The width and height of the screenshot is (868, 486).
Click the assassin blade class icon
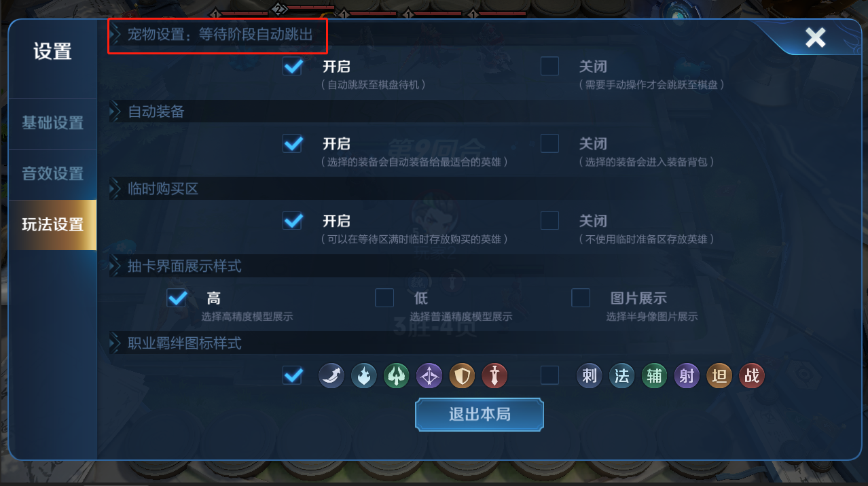click(x=331, y=375)
